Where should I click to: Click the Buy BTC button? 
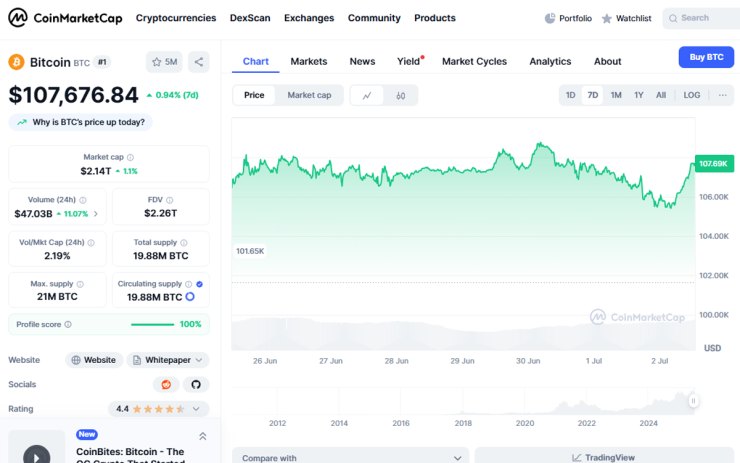tap(706, 57)
